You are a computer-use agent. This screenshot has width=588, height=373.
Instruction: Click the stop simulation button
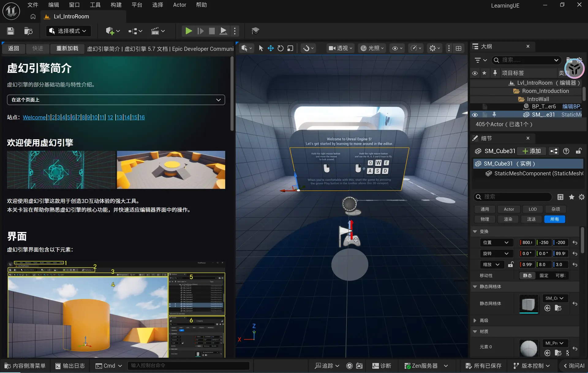click(x=212, y=31)
